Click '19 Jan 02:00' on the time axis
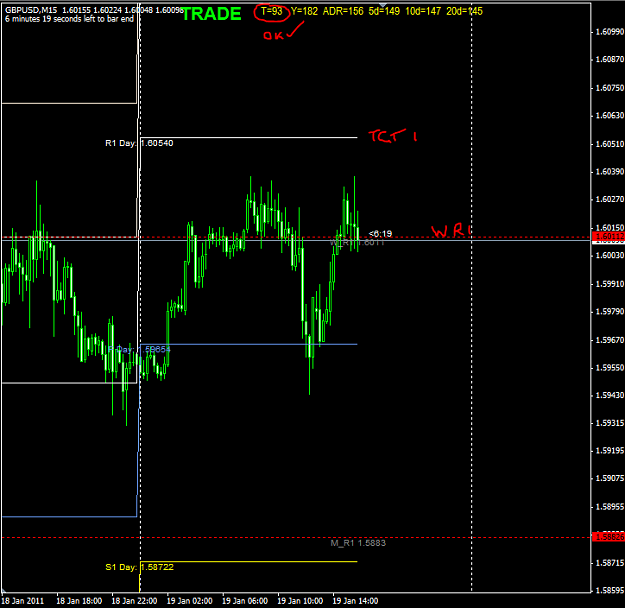 point(189,601)
